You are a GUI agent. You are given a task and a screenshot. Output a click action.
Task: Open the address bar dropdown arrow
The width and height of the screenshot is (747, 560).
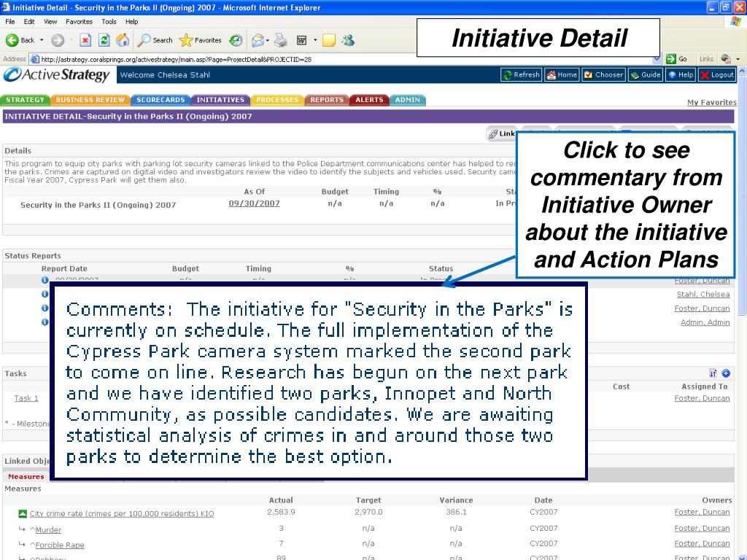click(x=657, y=59)
